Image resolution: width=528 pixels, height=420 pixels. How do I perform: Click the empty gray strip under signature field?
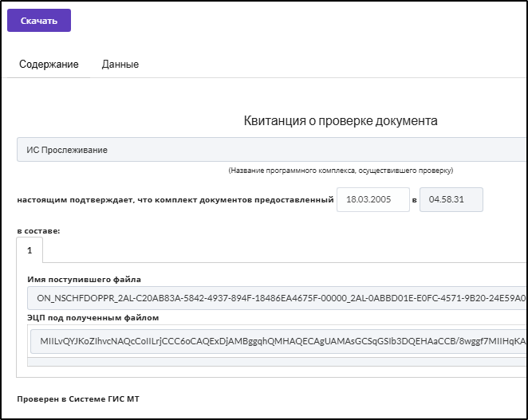[x=277, y=362]
